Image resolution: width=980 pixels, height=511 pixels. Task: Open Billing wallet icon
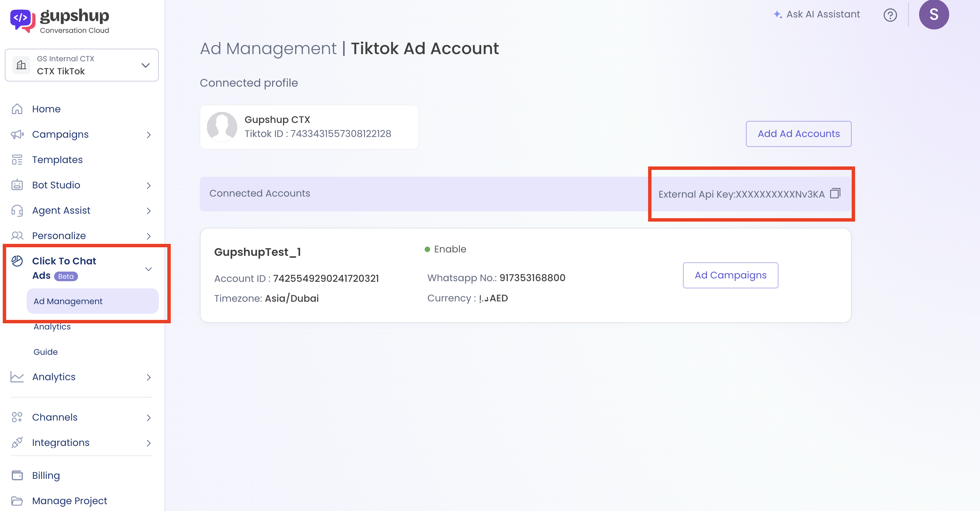point(17,475)
